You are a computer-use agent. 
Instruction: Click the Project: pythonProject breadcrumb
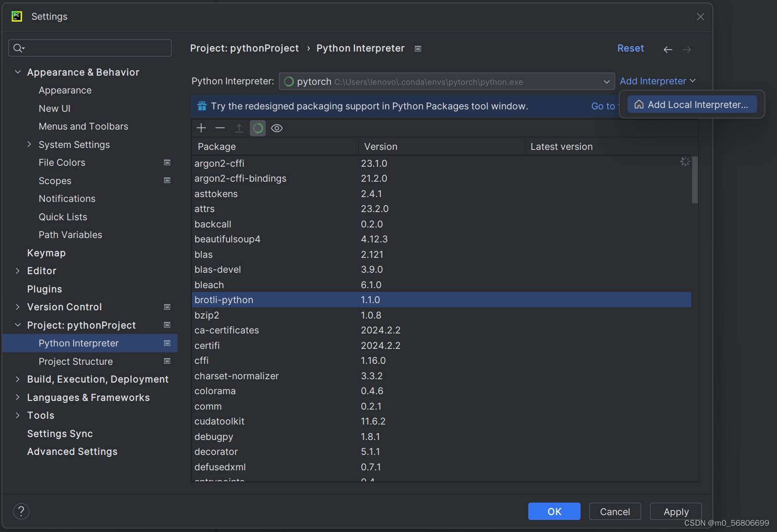point(245,48)
